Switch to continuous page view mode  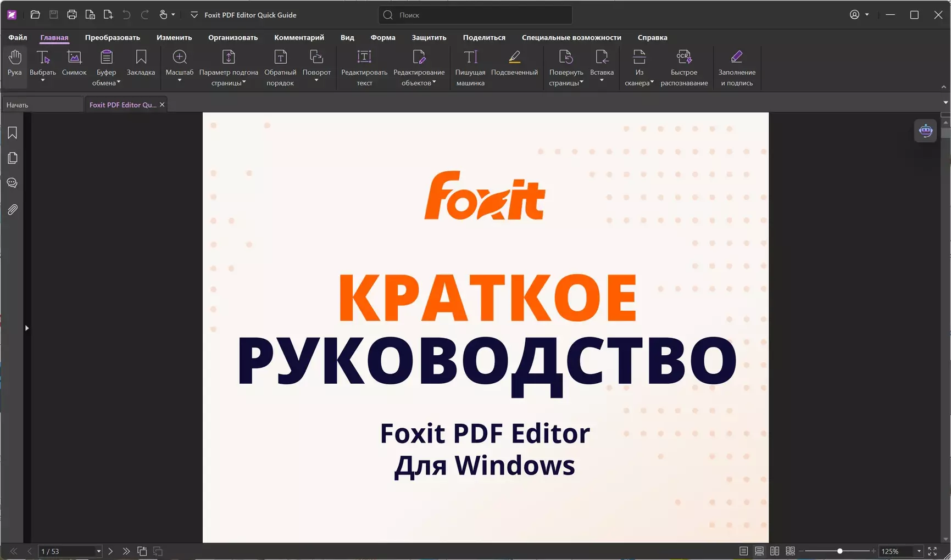759,551
